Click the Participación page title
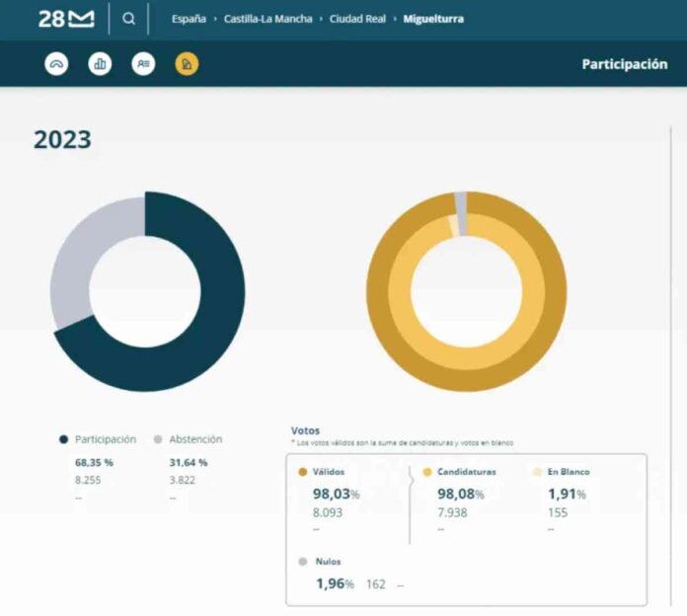Viewport: 687px width, 616px height. (x=624, y=64)
